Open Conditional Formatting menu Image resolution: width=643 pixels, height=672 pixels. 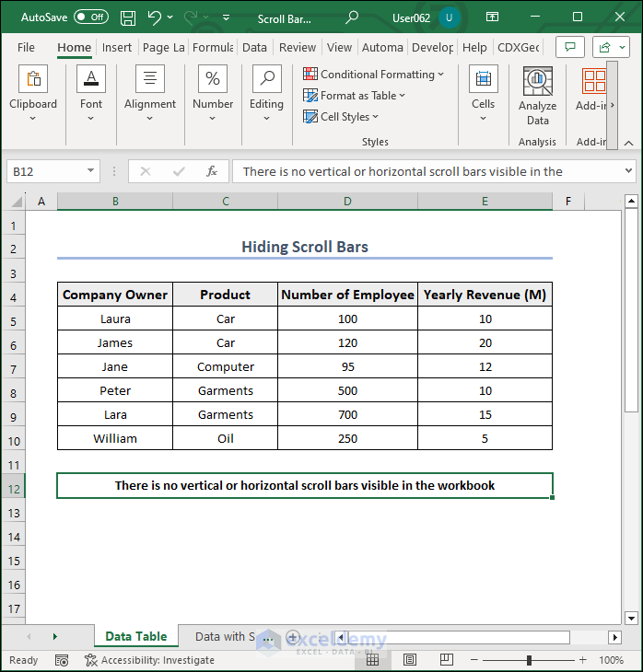click(x=373, y=75)
